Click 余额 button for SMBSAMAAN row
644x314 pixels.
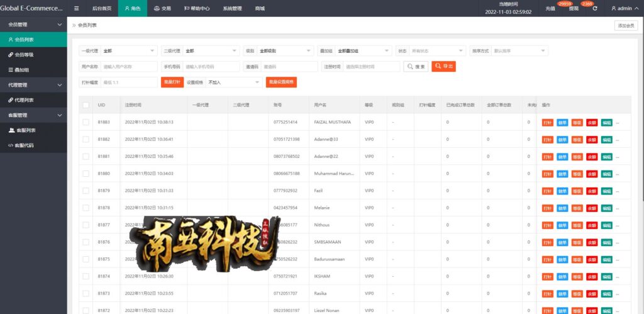point(592,242)
